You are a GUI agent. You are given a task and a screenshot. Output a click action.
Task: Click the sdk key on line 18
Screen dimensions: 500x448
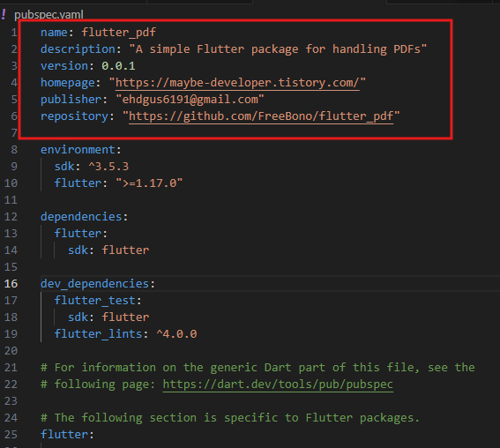(78, 317)
